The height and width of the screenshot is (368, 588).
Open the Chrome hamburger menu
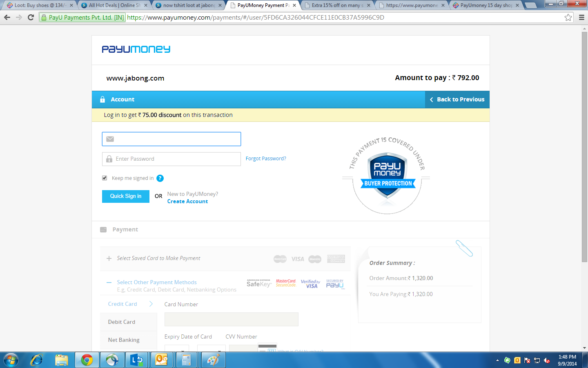point(581,17)
